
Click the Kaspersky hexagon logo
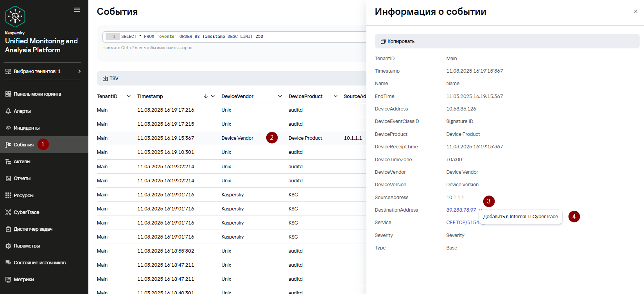point(15,16)
